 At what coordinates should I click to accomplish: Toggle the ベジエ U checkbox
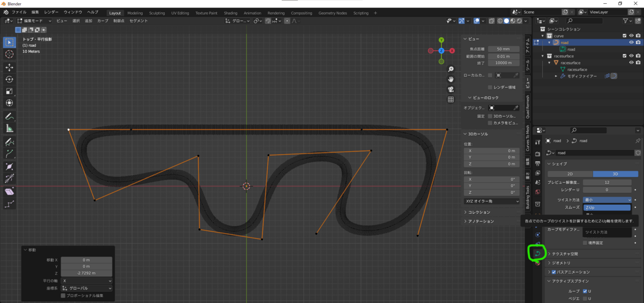(x=584, y=298)
